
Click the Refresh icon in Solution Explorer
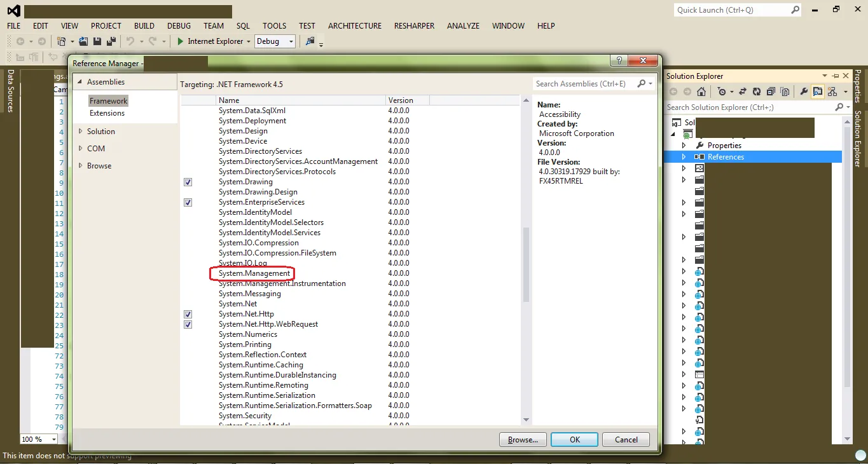(757, 92)
